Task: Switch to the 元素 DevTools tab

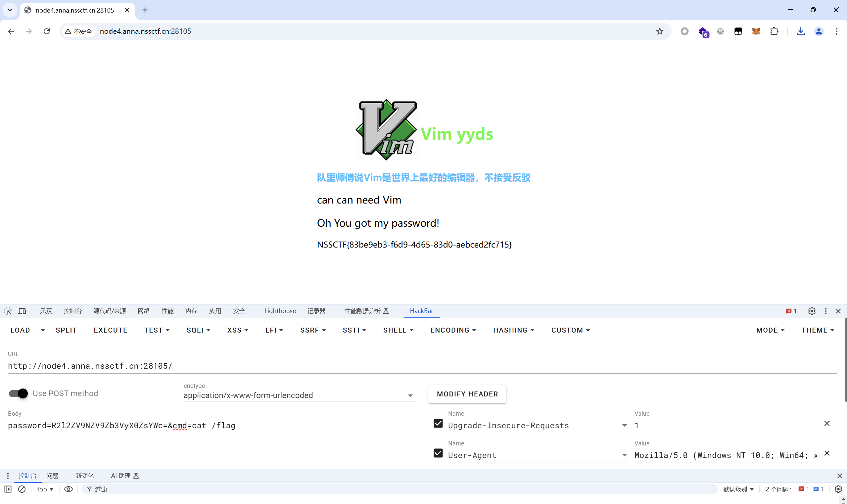Action: (x=46, y=311)
